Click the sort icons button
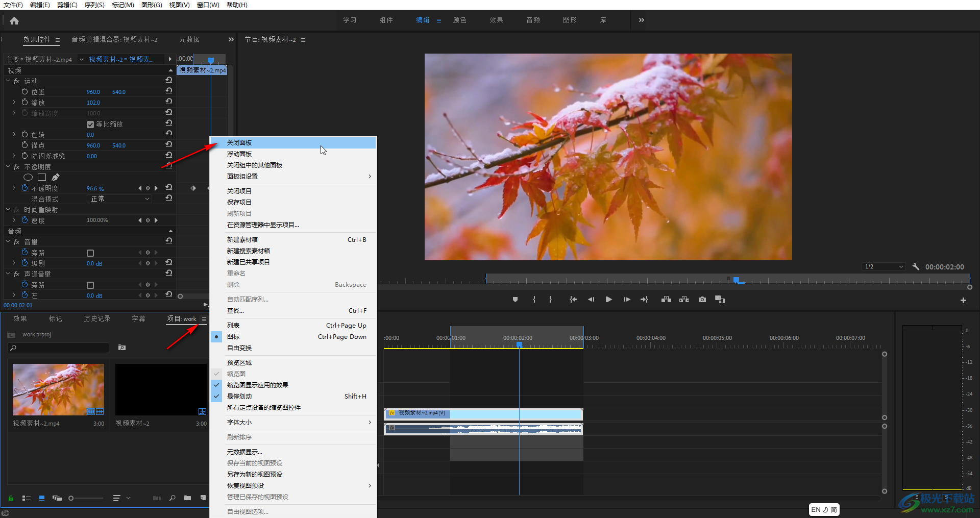The width and height of the screenshot is (980, 518). coord(116,498)
